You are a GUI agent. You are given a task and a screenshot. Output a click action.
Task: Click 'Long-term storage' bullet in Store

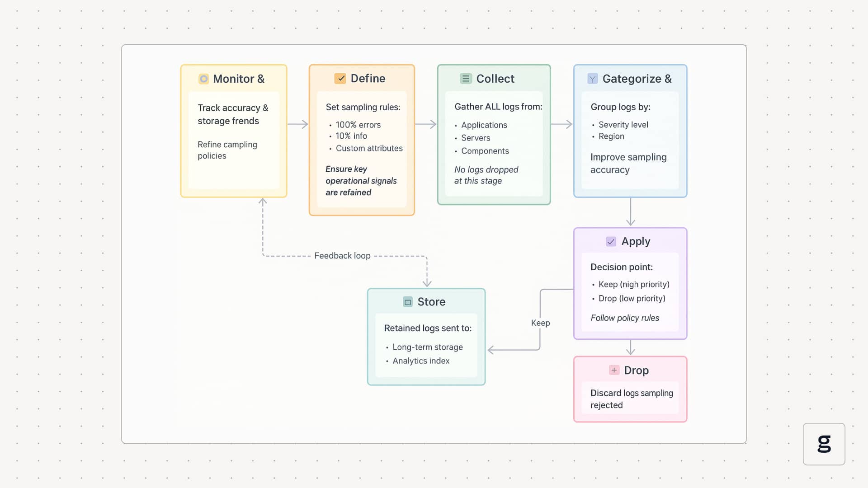coord(427,347)
